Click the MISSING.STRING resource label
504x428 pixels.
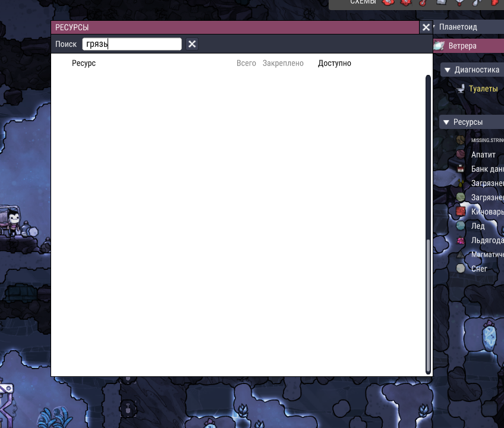point(487,140)
